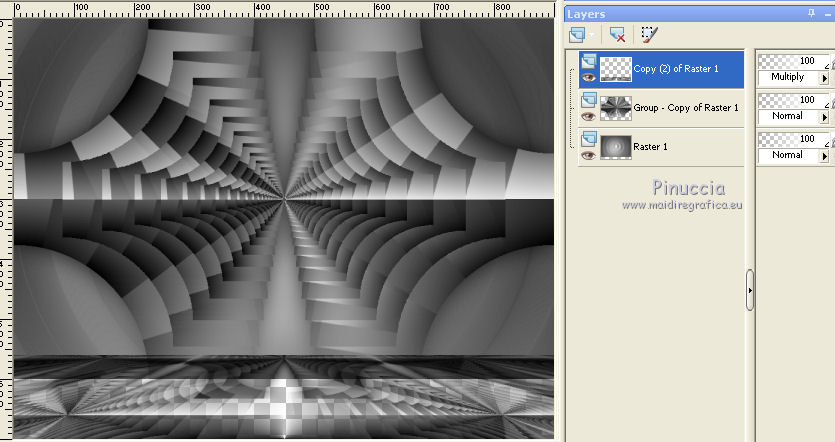Minimize the Layers palette
Viewport: 835px width, 442px height.
[829, 14]
